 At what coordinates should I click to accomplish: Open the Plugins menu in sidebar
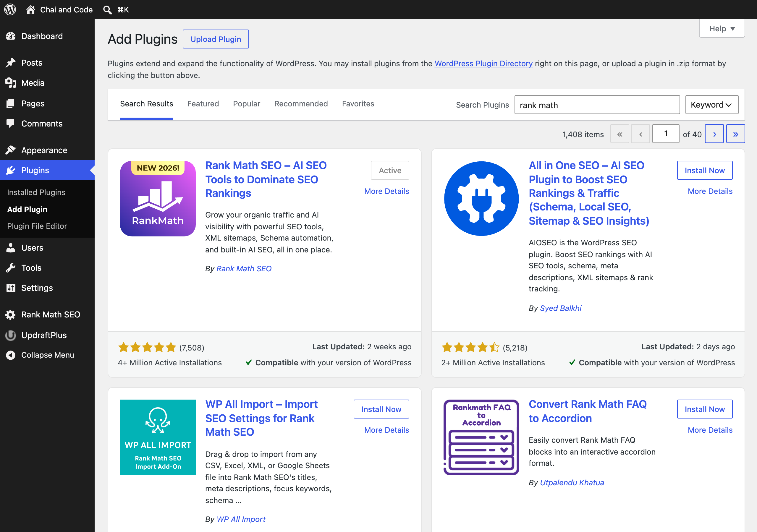tap(47, 170)
